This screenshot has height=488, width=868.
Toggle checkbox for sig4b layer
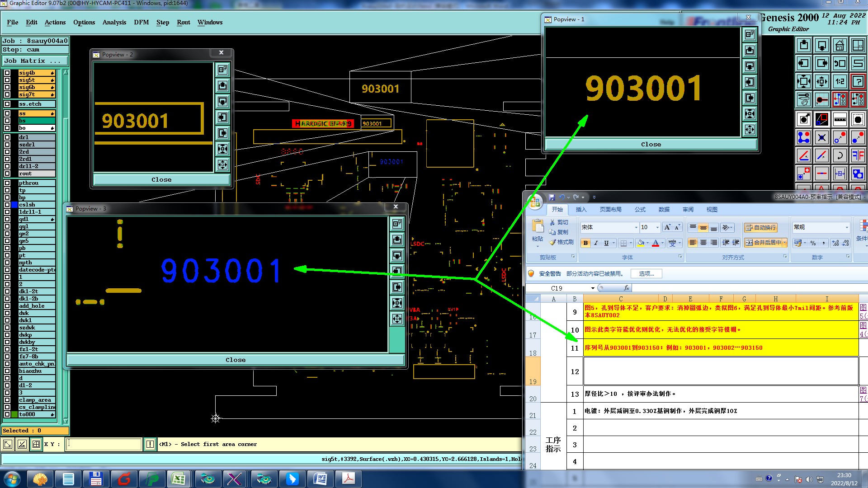click(7, 73)
